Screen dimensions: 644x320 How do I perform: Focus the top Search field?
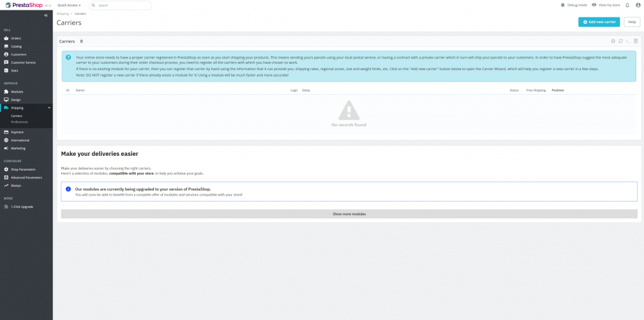point(120,5)
